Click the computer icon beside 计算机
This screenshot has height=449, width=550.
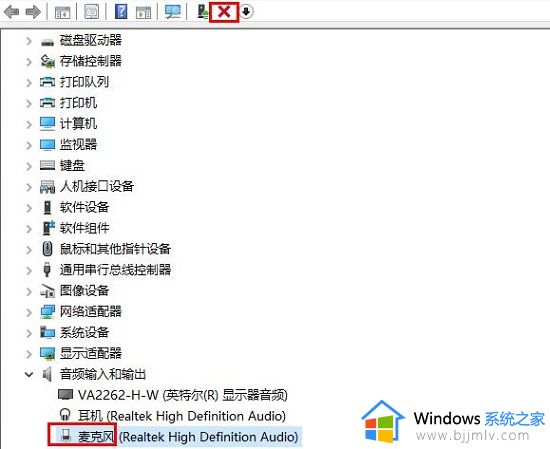click(x=47, y=124)
